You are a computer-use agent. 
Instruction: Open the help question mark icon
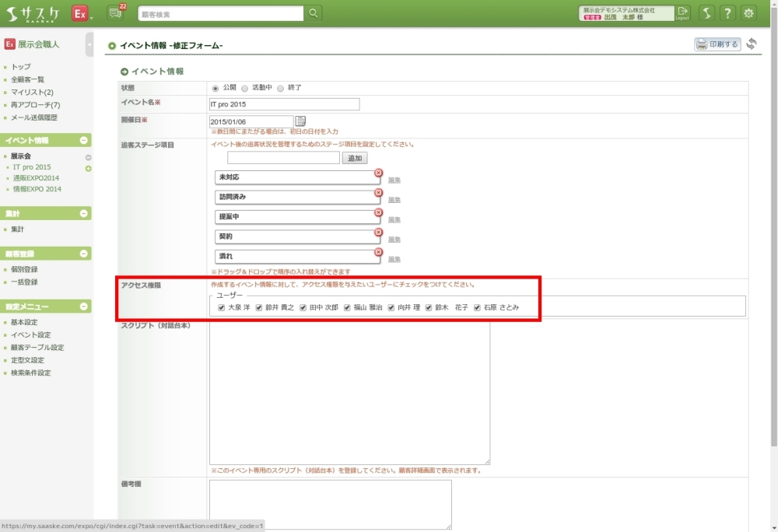pyautogui.click(x=727, y=13)
